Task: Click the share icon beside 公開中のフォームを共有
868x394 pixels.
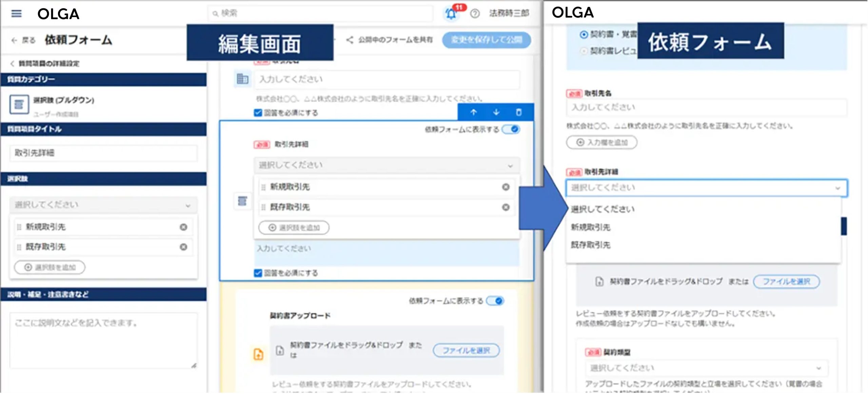Action: point(350,40)
